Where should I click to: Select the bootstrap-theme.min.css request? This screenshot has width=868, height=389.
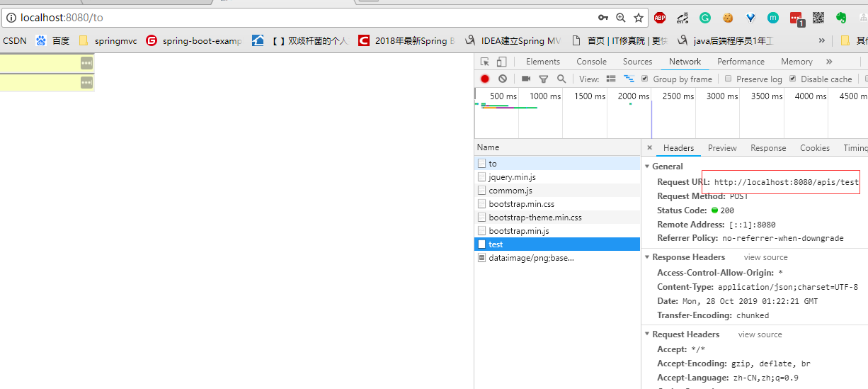tap(557, 218)
